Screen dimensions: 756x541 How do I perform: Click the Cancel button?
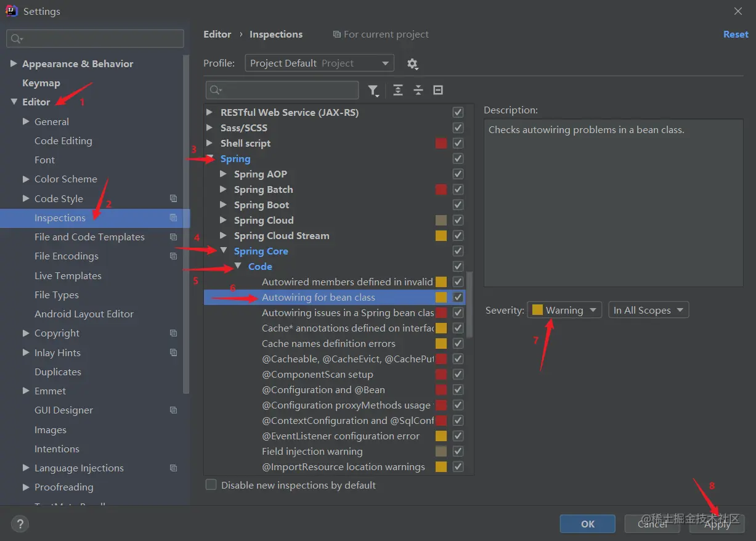click(x=652, y=524)
